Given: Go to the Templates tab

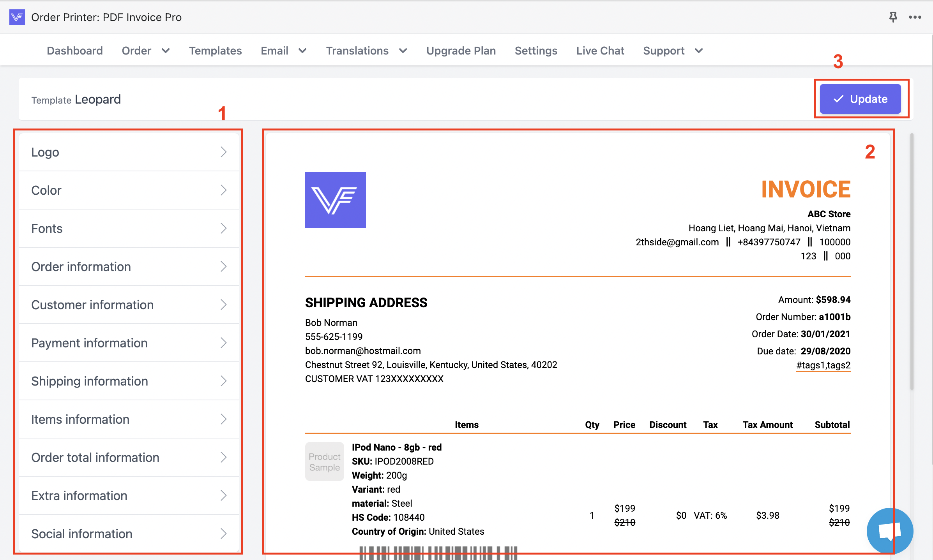Looking at the screenshot, I should [x=215, y=51].
